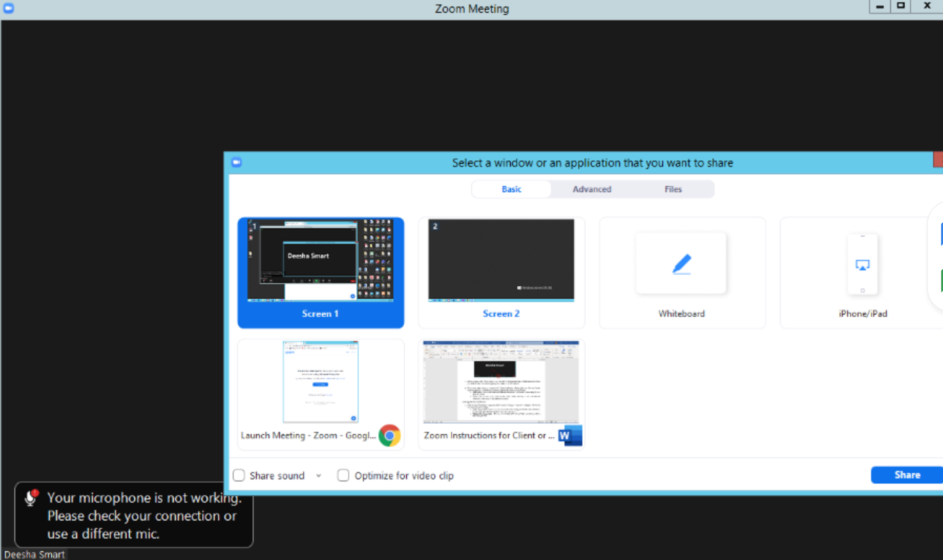Image resolution: width=943 pixels, height=560 pixels.
Task: Click the Word icon on Zoom Instructions tile
Action: click(570, 435)
